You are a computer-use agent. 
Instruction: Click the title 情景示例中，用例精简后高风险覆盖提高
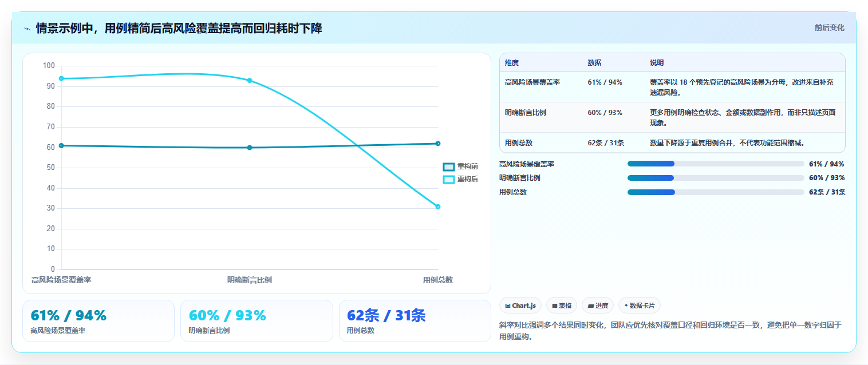[179, 28]
